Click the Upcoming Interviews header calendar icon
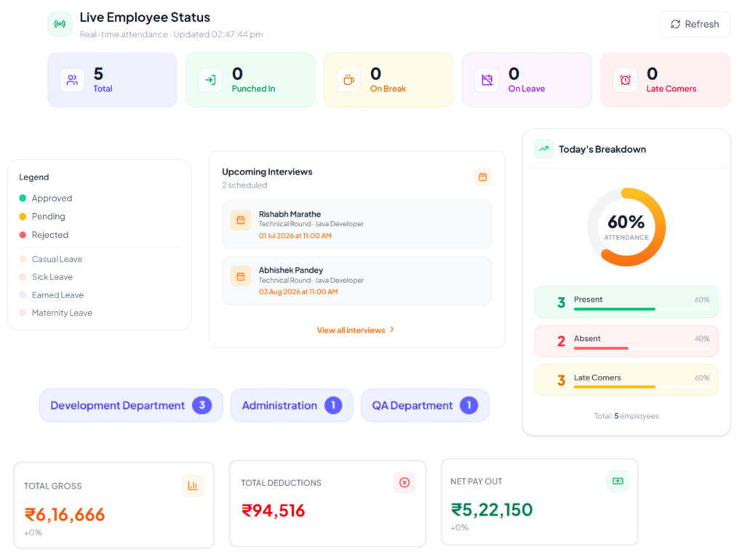Screen dimensions: 745x560 pyautogui.click(x=483, y=177)
